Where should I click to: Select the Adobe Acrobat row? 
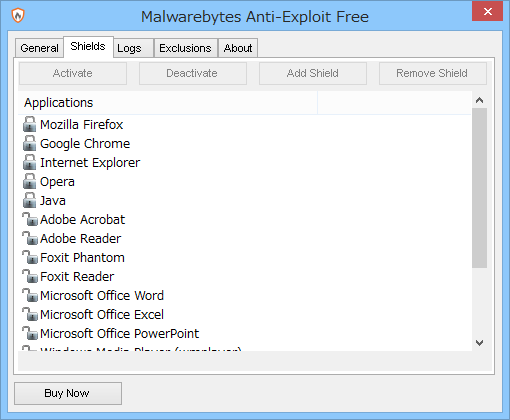245,219
